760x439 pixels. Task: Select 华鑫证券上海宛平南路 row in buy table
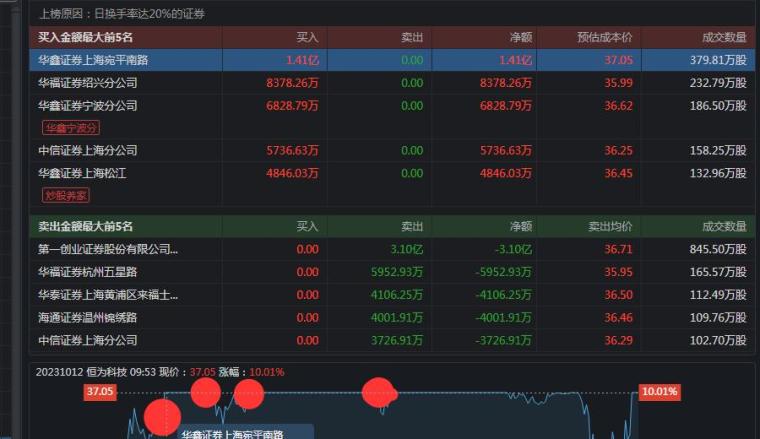click(x=392, y=60)
